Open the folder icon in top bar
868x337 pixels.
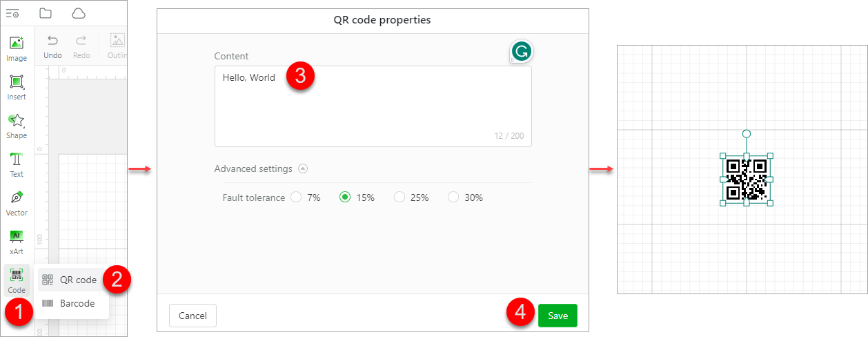[46, 13]
